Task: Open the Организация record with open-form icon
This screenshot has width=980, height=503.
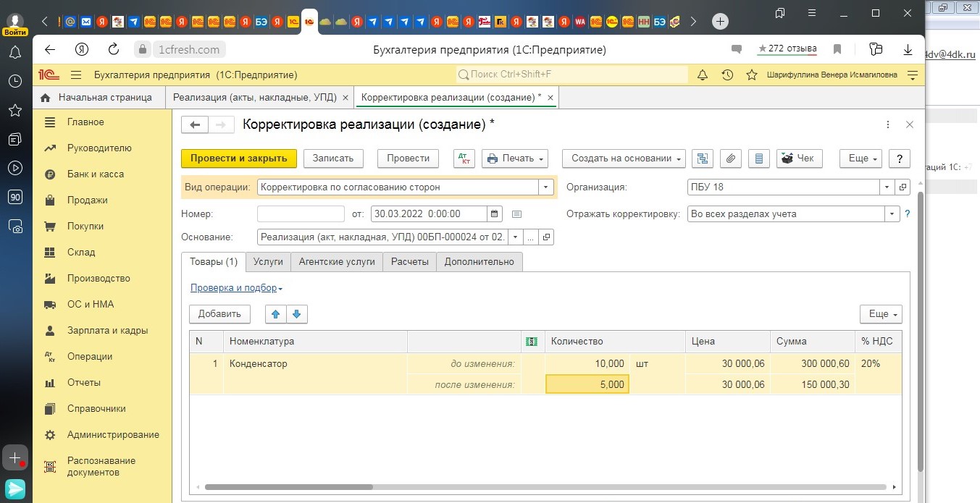Action: point(902,187)
